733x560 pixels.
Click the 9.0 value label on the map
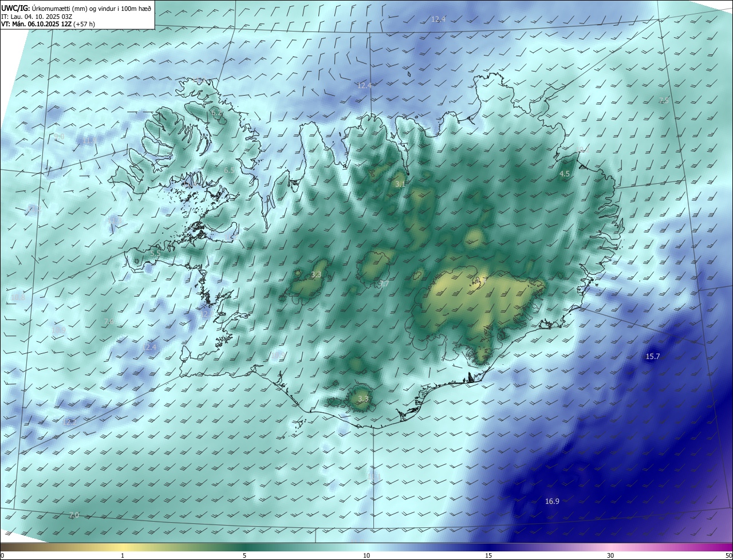pyautogui.click(x=59, y=136)
